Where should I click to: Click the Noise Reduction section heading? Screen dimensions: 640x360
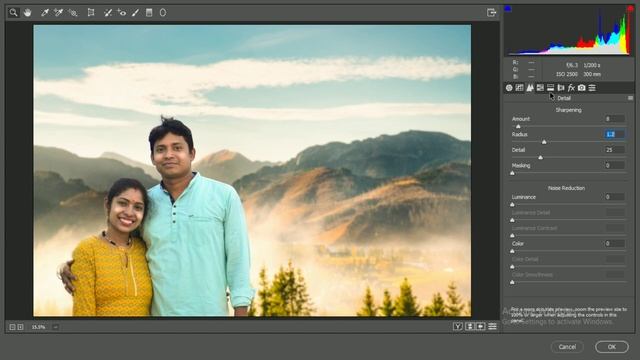click(x=566, y=188)
